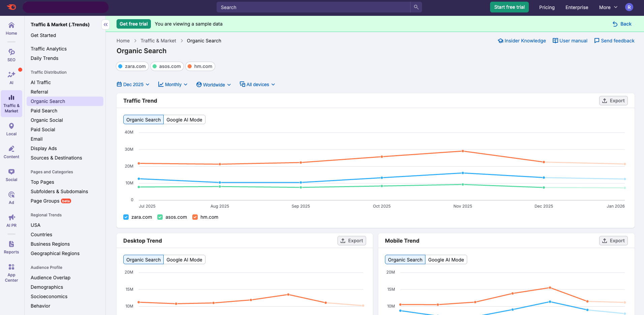The image size is (644, 315).
Task: Select Organic Search tab in Mobile Trend
Action: click(x=405, y=260)
